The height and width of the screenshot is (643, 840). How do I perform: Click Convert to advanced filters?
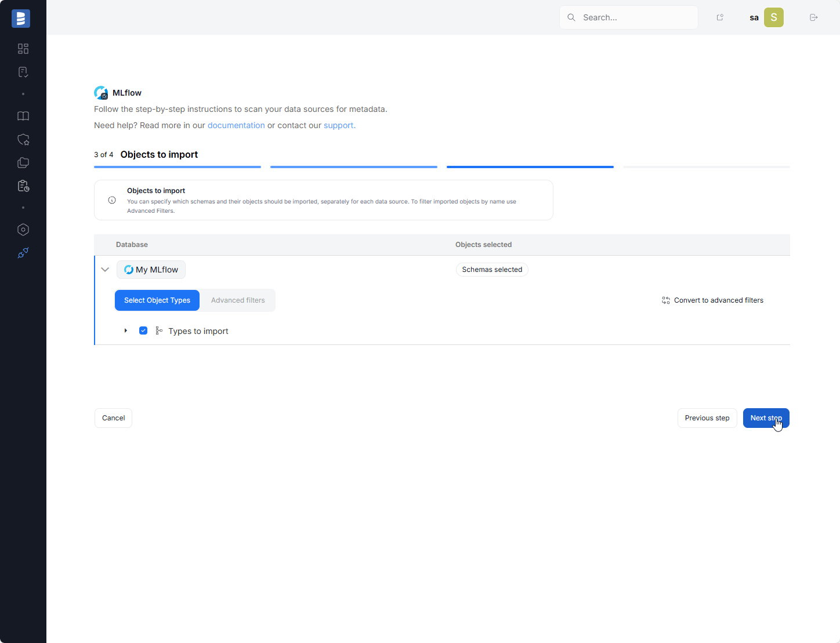(712, 300)
